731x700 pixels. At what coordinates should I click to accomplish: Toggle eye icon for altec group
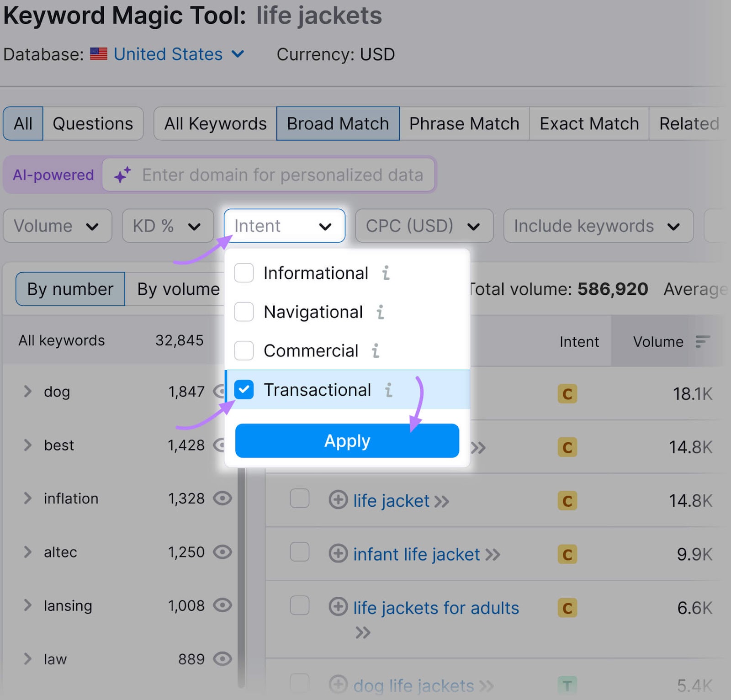point(223,552)
